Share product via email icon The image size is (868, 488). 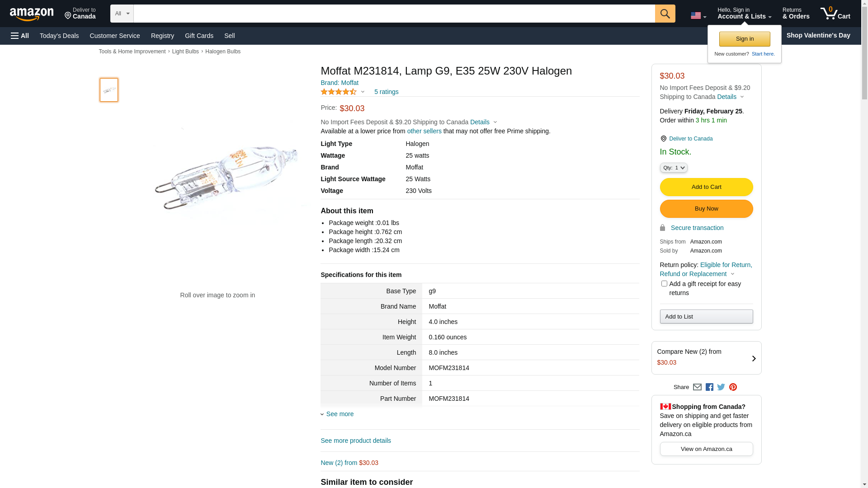[x=697, y=387]
